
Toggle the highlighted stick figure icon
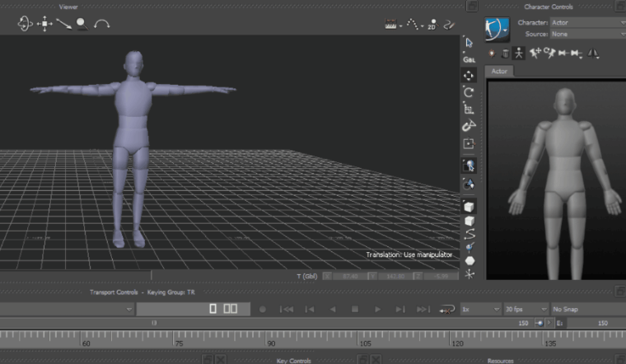coord(519,53)
